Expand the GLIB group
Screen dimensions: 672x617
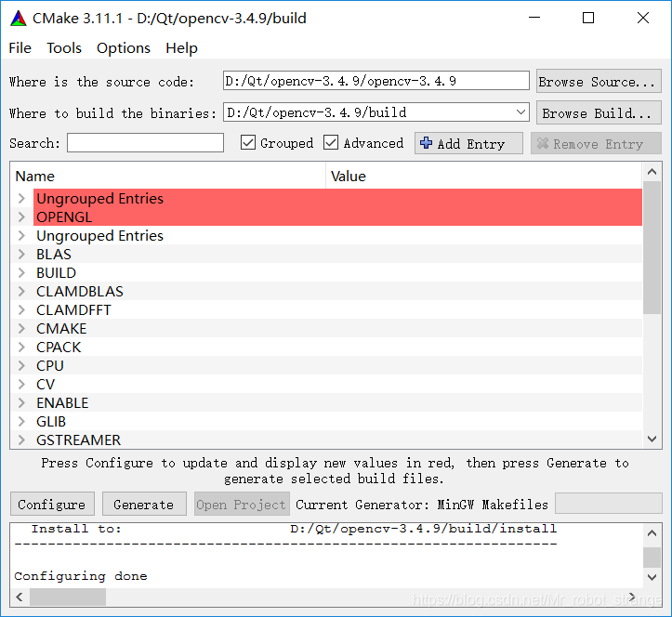(x=21, y=421)
